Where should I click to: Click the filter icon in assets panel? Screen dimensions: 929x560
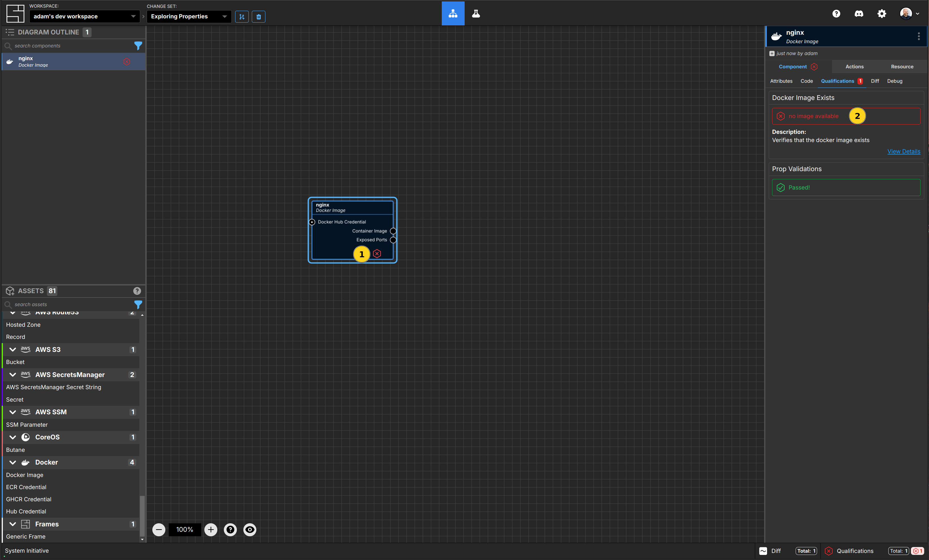pyautogui.click(x=138, y=304)
